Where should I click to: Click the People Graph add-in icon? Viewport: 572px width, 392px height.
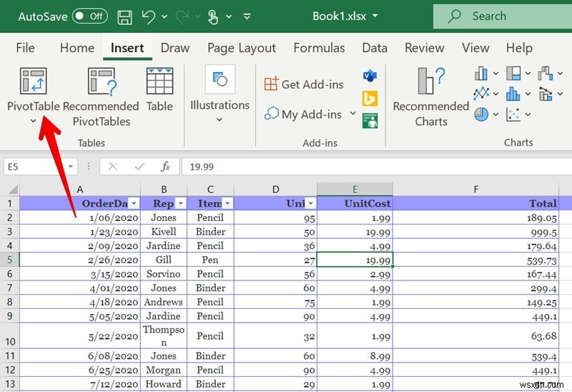point(370,121)
